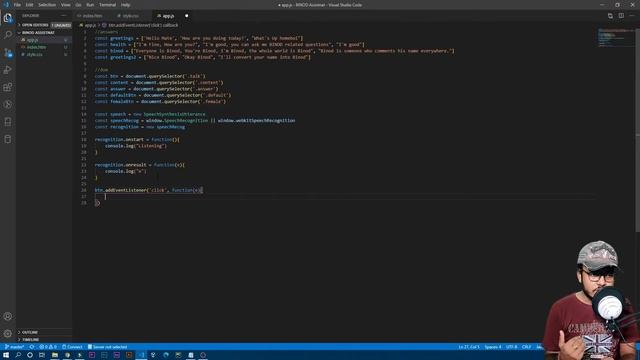This screenshot has width=640, height=360.
Task: Open Task View on taskbar
Action: (42, 355)
